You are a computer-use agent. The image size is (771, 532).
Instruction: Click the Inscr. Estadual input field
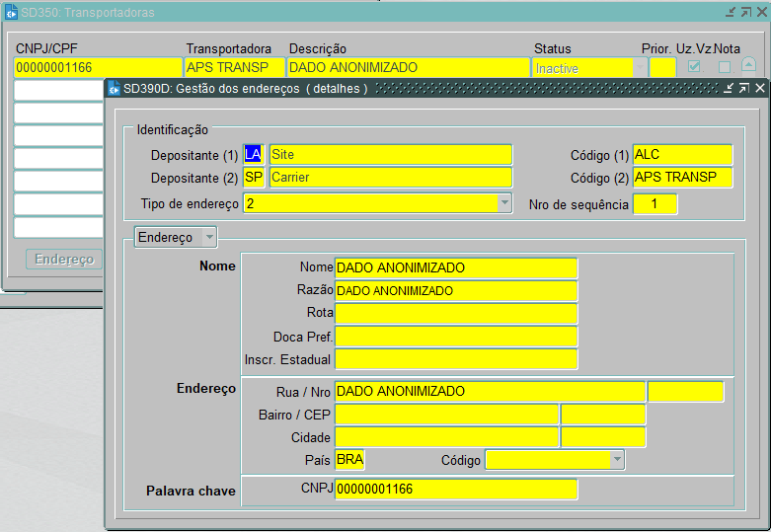[456, 359]
